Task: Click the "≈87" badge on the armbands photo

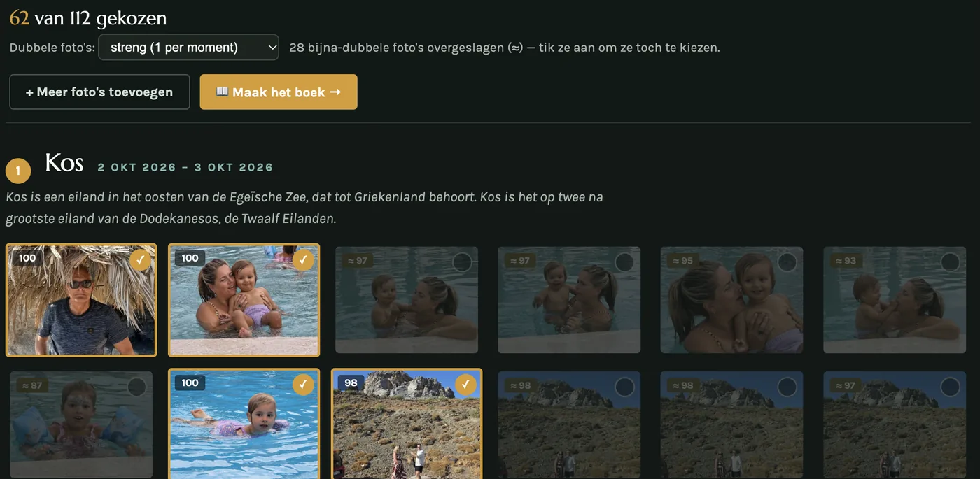Action: (x=31, y=385)
